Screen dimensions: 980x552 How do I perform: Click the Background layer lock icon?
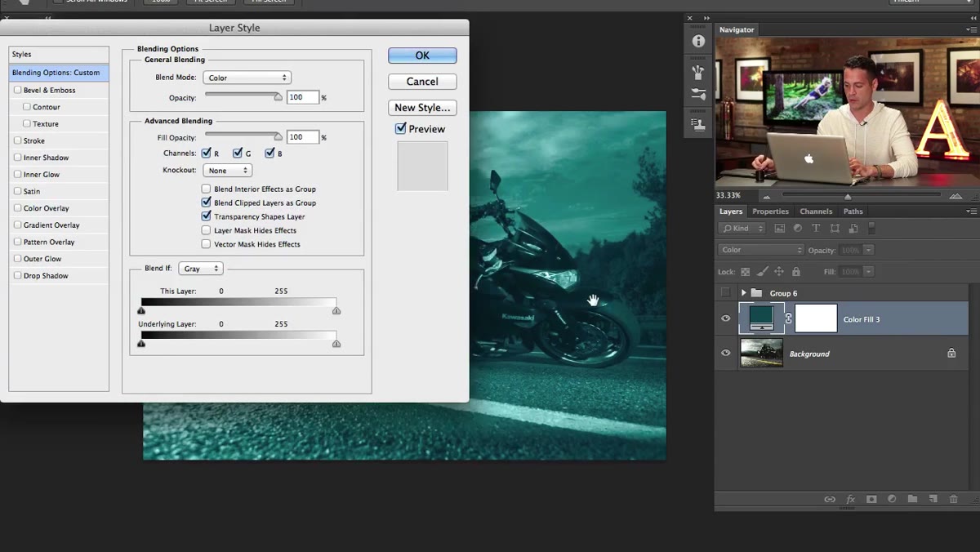pos(951,354)
